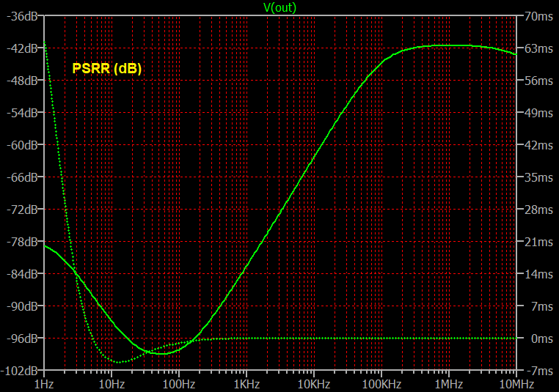This screenshot has height=392, width=559.
Task: Click the 21ms right axis label
Action: point(538,242)
